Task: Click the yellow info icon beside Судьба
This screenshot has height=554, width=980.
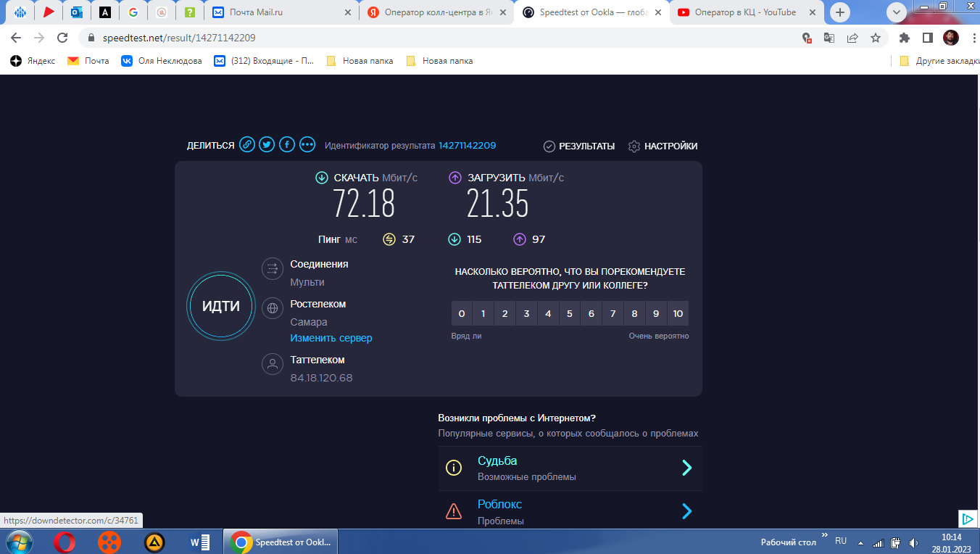Action: click(x=454, y=468)
